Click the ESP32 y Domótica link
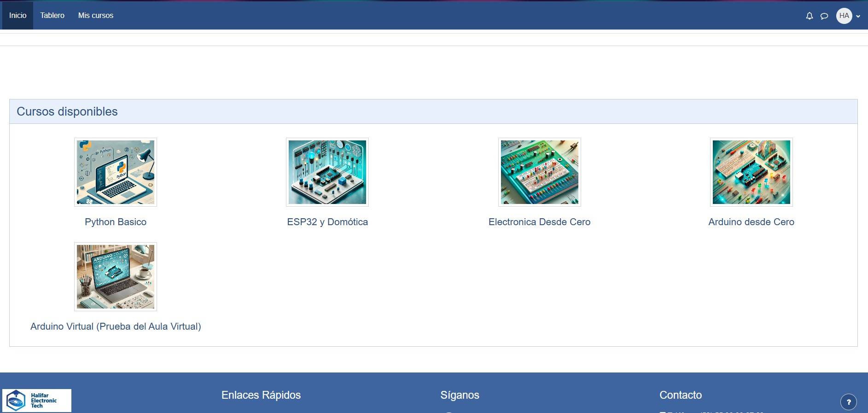 327,222
